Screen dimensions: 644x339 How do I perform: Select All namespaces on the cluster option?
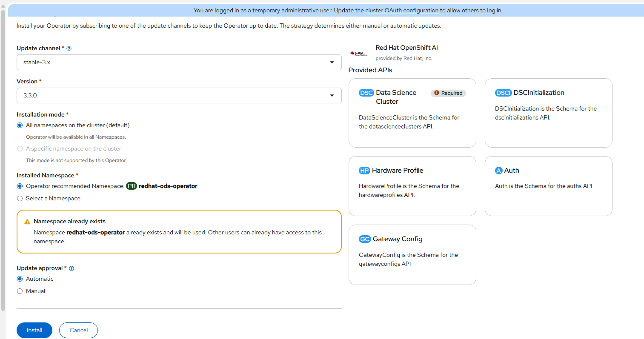[x=20, y=125]
